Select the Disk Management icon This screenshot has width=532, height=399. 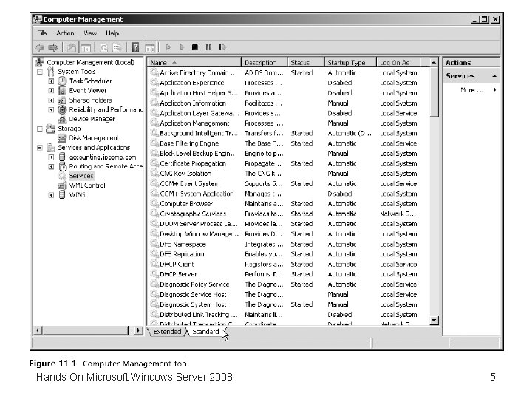[x=62, y=138]
